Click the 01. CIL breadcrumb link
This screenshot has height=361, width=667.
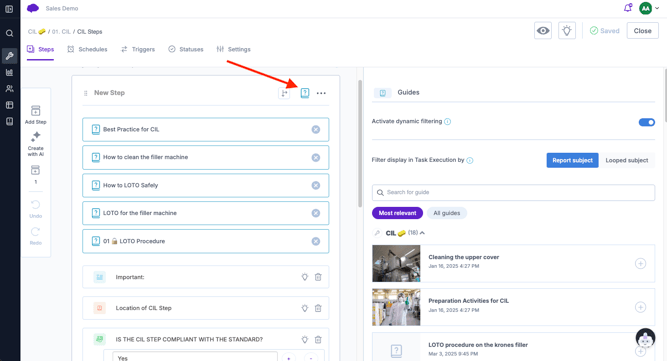61,31
